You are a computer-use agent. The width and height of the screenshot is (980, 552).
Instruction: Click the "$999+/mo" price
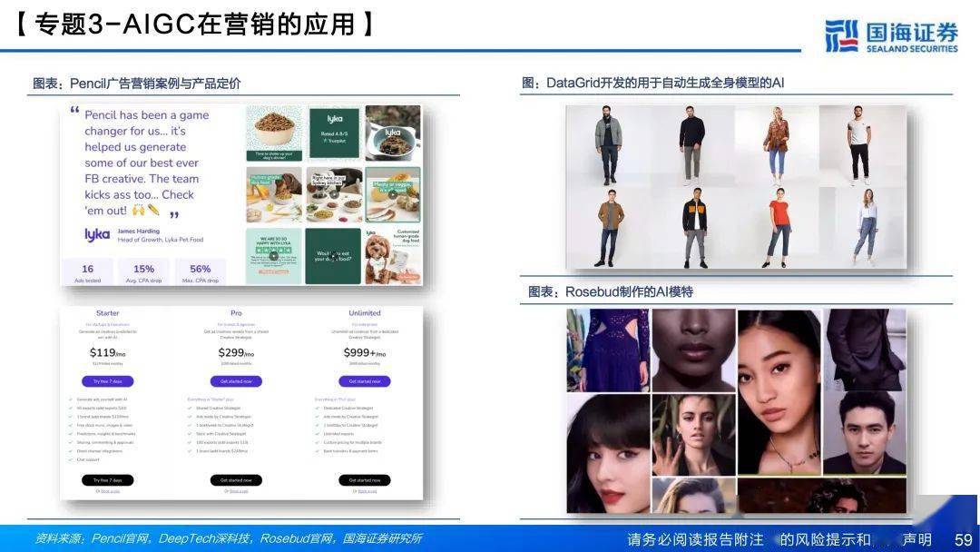tap(365, 352)
